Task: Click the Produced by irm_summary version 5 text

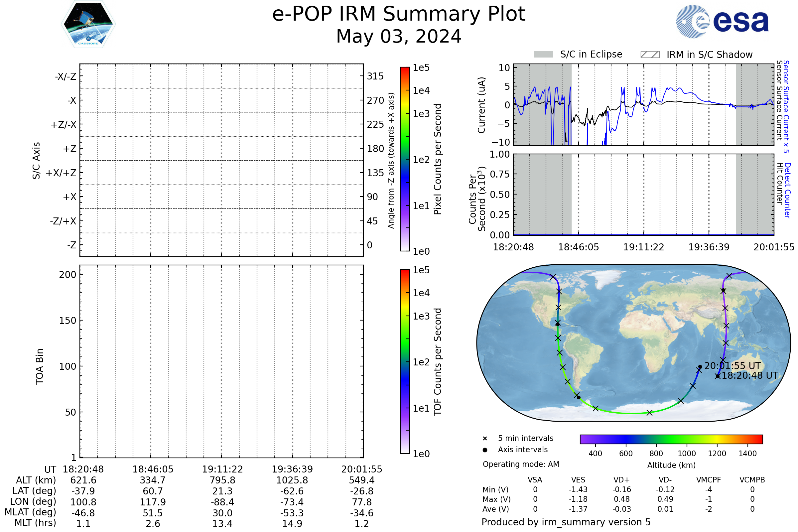Action: click(566, 522)
